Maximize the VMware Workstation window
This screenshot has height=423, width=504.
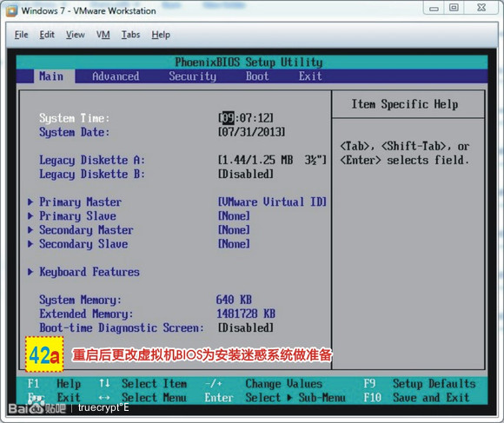(454, 8)
